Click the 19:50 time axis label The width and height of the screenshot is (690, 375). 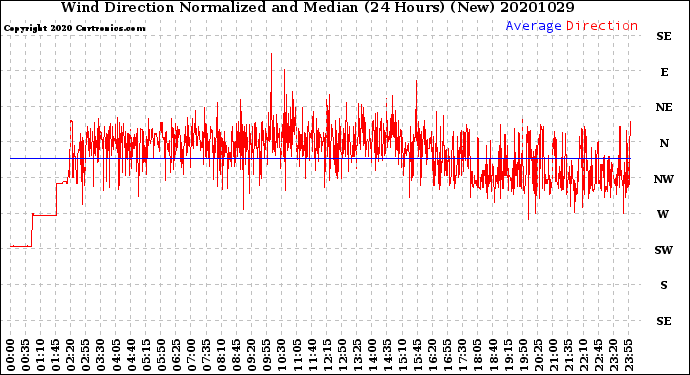[523, 355]
